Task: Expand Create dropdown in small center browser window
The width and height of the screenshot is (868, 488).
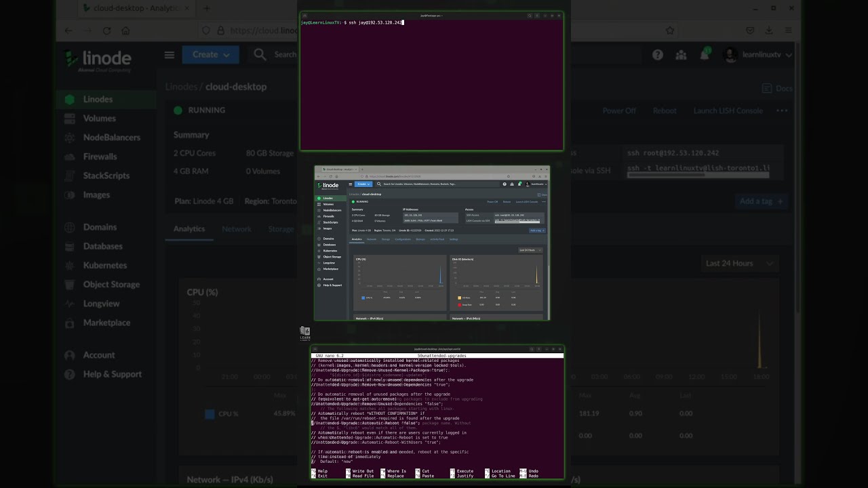Action: pos(363,184)
